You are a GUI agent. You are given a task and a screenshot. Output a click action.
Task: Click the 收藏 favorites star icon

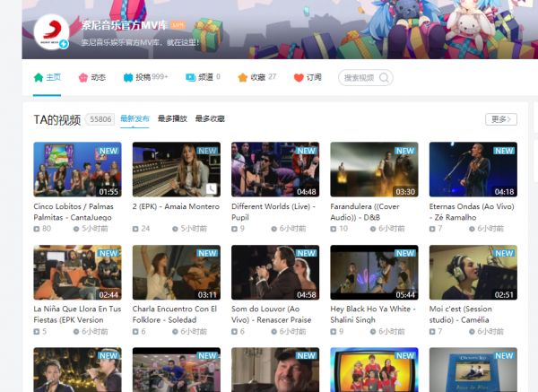point(242,78)
